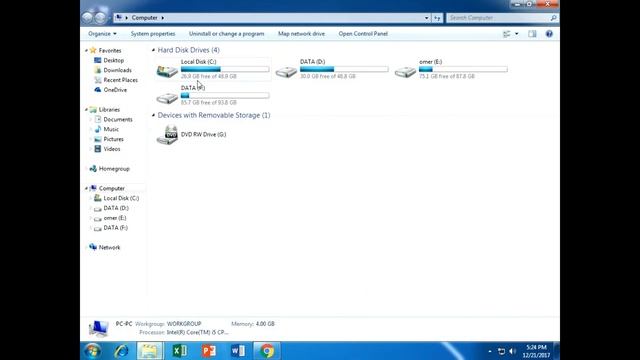The height and width of the screenshot is (360, 640).
Task: Open DATA (D:) drive icon
Action: tap(286, 72)
